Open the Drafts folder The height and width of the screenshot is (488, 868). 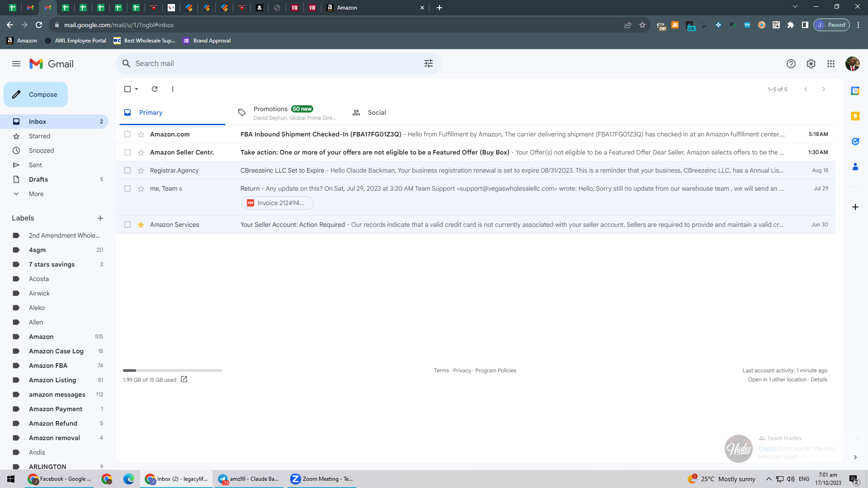point(54,179)
